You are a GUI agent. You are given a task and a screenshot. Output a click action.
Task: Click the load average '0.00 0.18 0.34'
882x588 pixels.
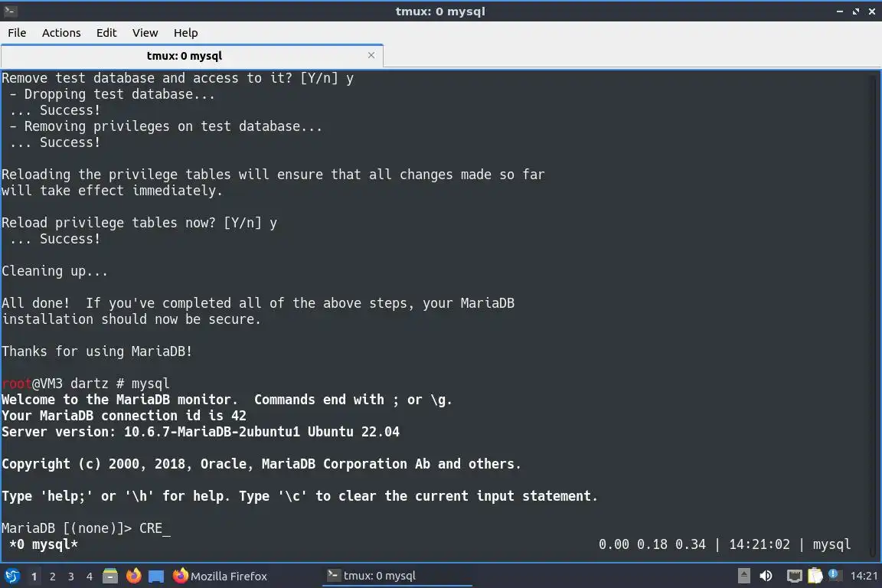click(x=652, y=544)
